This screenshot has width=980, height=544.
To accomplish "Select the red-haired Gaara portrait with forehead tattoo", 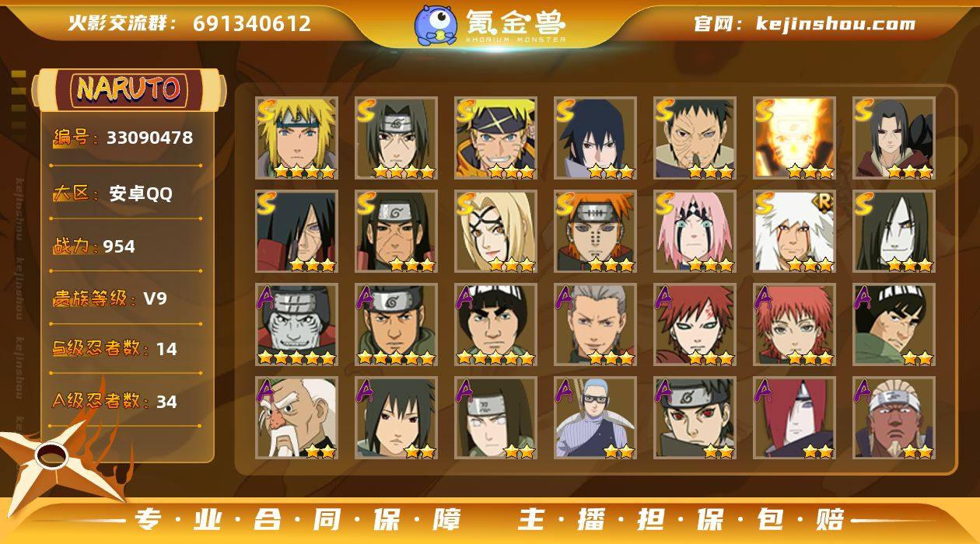I will click(695, 324).
